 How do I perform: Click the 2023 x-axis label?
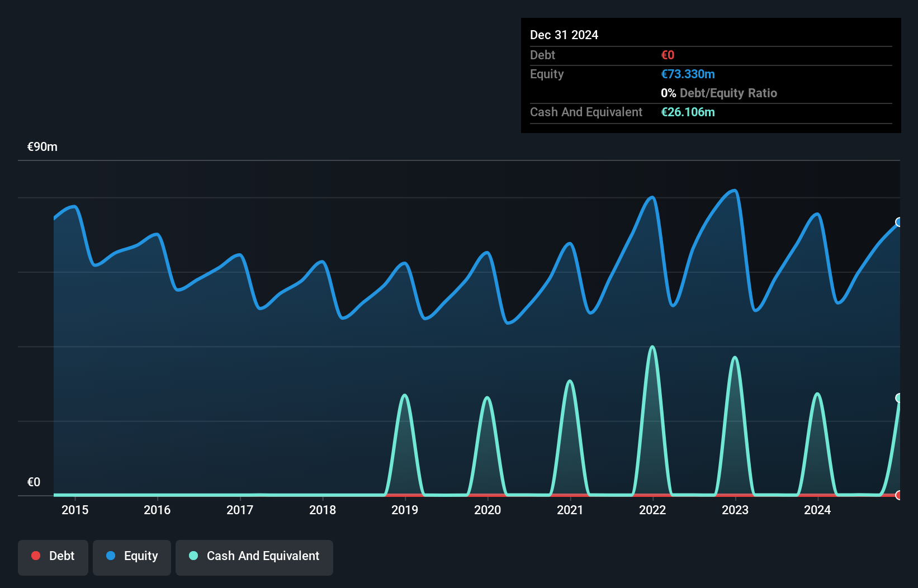[735, 510]
